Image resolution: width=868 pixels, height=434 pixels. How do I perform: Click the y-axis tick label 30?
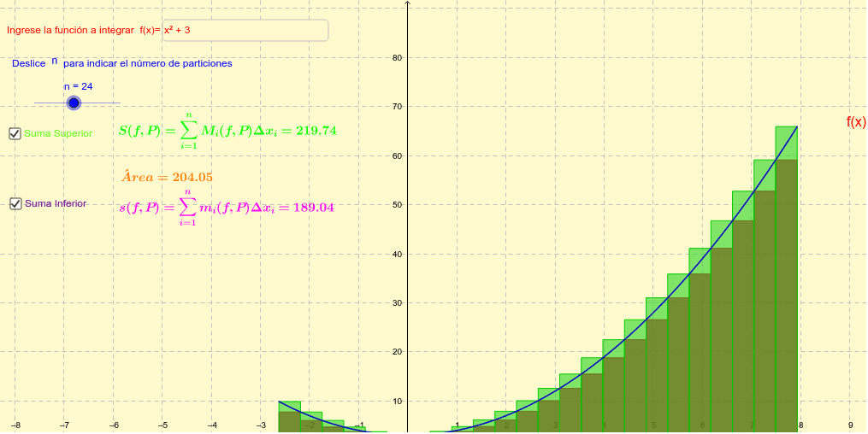coord(398,303)
